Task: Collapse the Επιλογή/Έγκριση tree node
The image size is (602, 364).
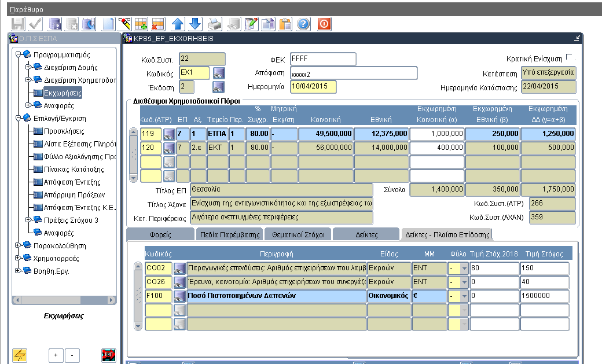Action: [18, 118]
